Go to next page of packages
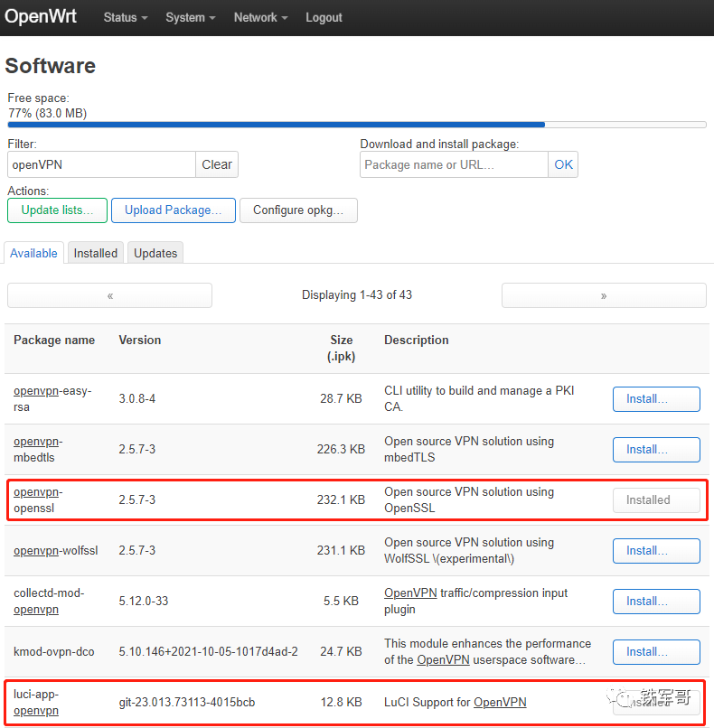Viewport: 714px width, 728px height. click(x=604, y=295)
